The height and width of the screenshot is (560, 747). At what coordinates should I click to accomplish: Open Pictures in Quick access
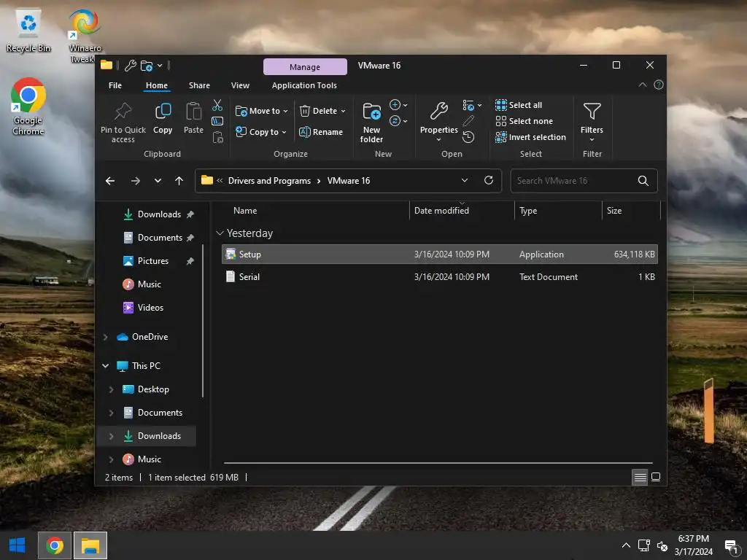[153, 261]
